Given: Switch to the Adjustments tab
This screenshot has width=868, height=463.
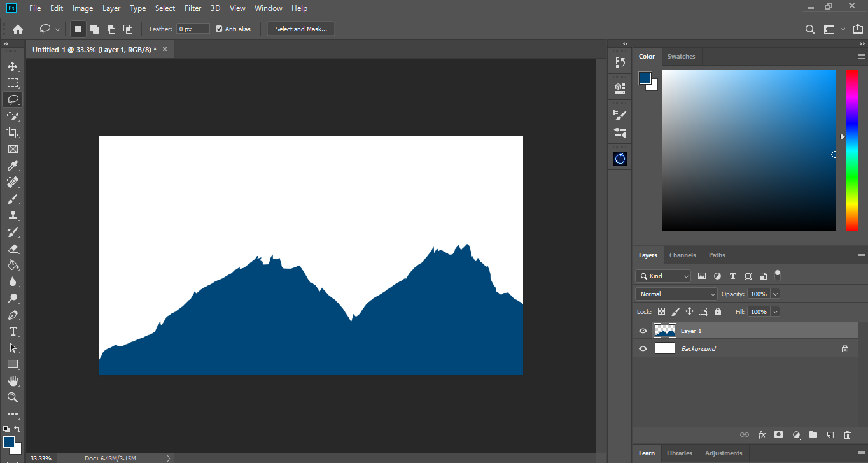Looking at the screenshot, I should click(724, 453).
